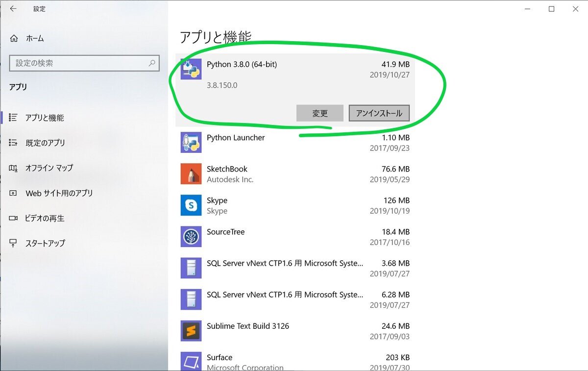This screenshot has height=371, width=588.
Task: Click the 変更 button for Python 3.8.0
Action: coord(319,113)
